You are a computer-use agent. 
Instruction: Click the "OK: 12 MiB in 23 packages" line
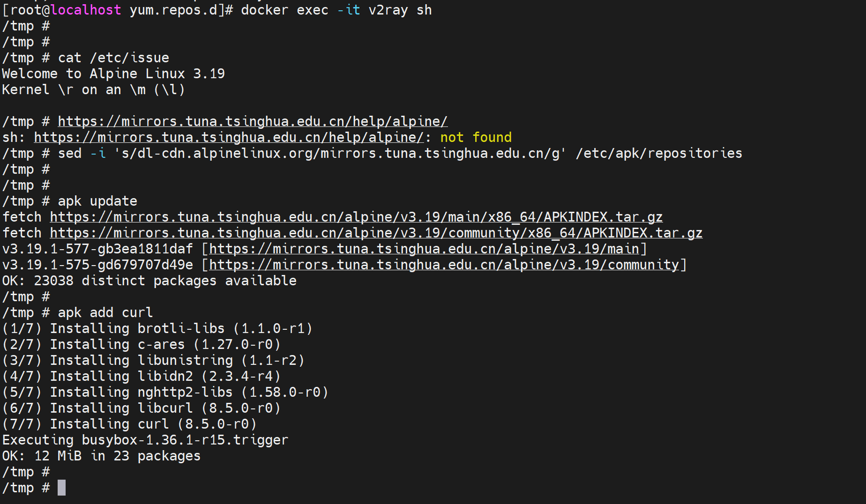101,456
